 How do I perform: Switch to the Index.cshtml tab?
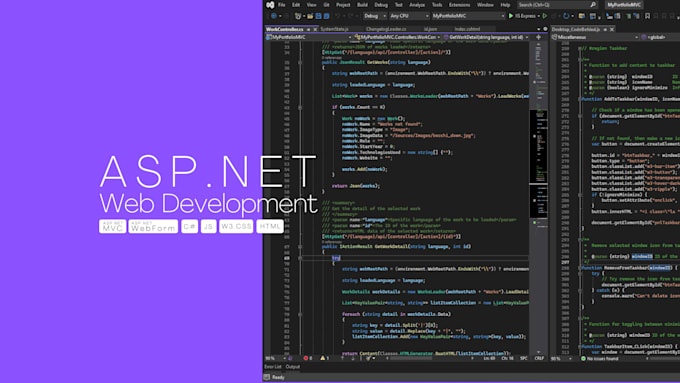coord(467,29)
